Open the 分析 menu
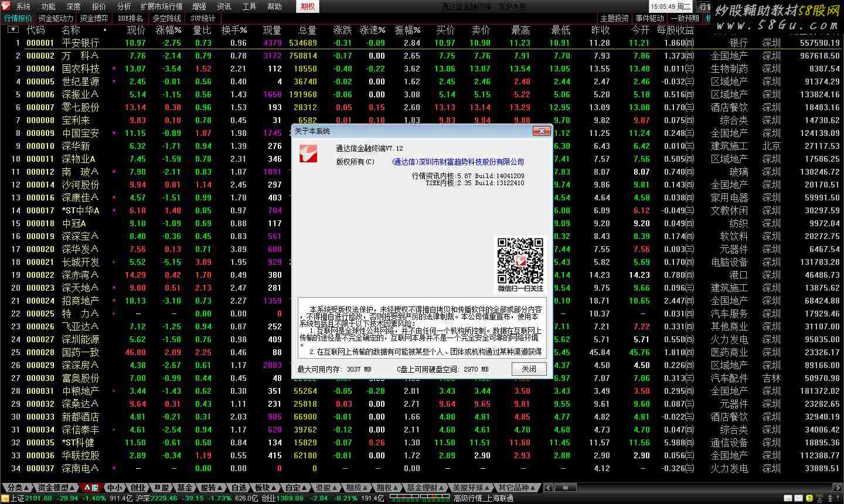844x504 pixels. coord(124,6)
